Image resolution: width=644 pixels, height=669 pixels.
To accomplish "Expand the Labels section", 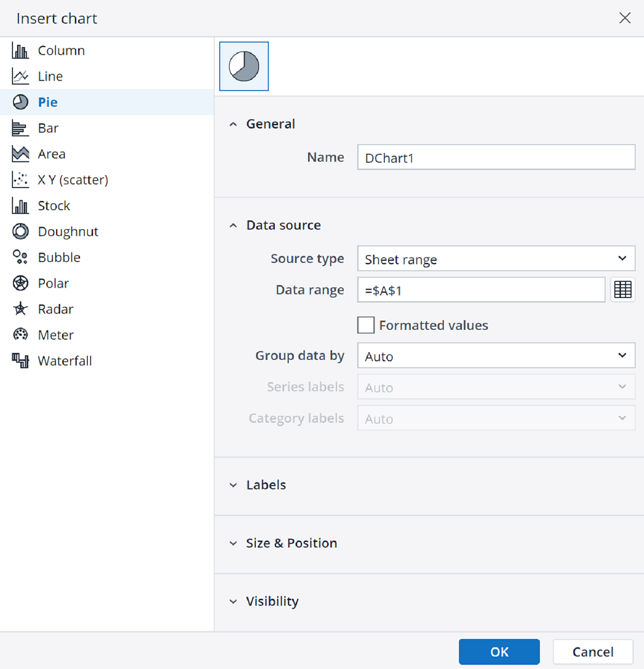I will point(233,485).
